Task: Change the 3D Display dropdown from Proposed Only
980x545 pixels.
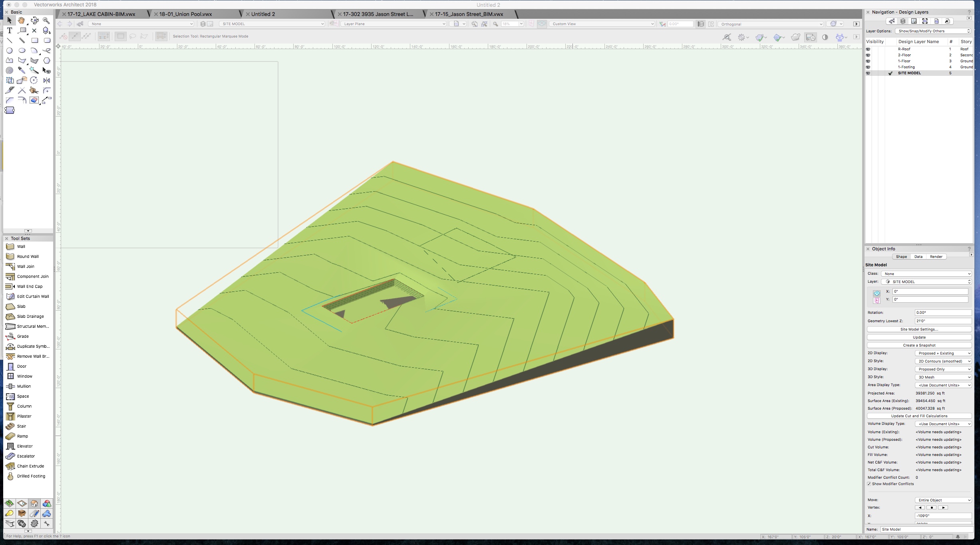Action: click(x=943, y=369)
